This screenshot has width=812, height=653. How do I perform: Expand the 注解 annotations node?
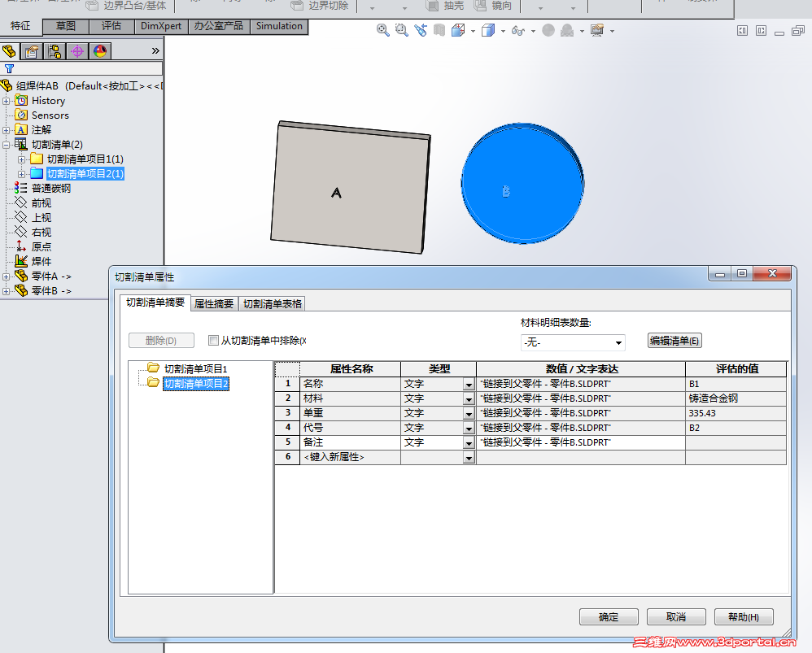[x=7, y=130]
